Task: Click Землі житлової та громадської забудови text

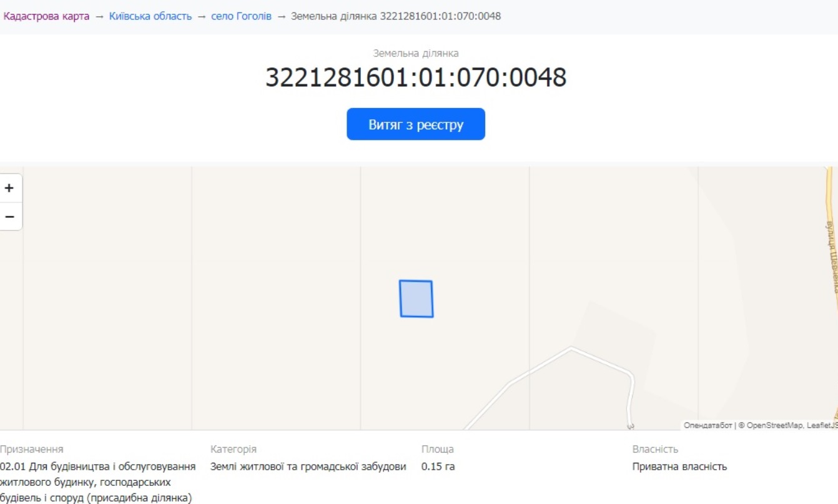Action: [308, 467]
